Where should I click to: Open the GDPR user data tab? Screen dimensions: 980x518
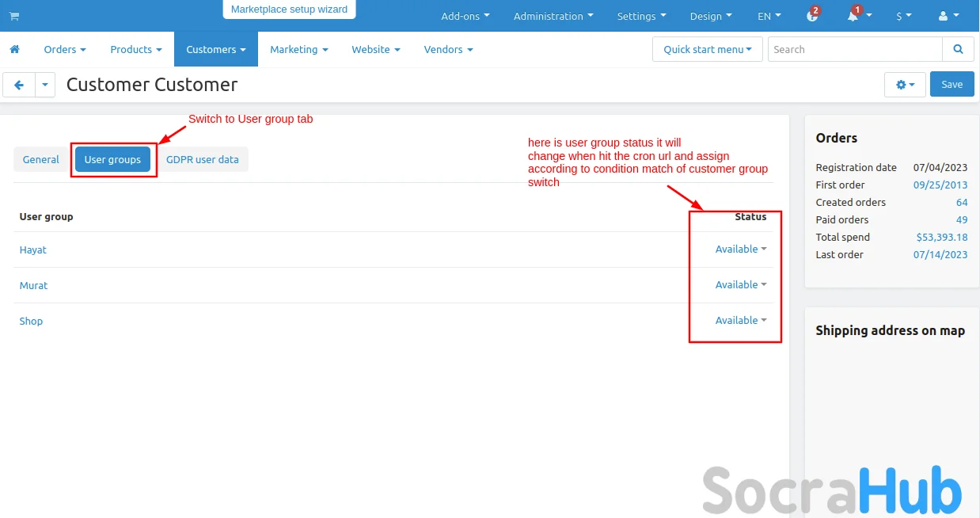pos(202,159)
